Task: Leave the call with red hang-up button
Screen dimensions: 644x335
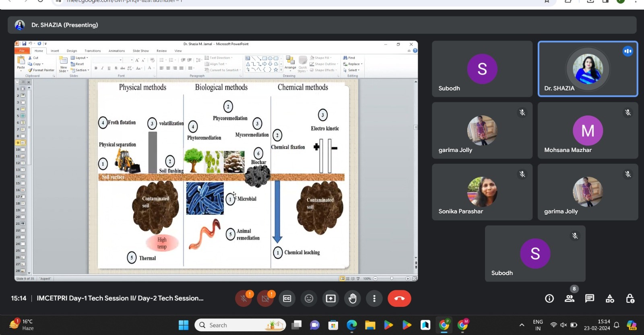Action: (x=399, y=298)
